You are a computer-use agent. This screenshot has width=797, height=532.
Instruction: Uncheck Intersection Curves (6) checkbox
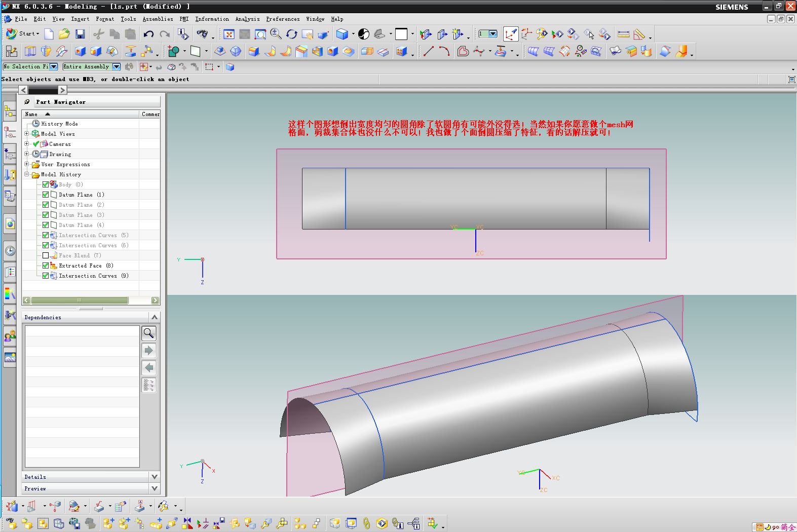coord(46,245)
